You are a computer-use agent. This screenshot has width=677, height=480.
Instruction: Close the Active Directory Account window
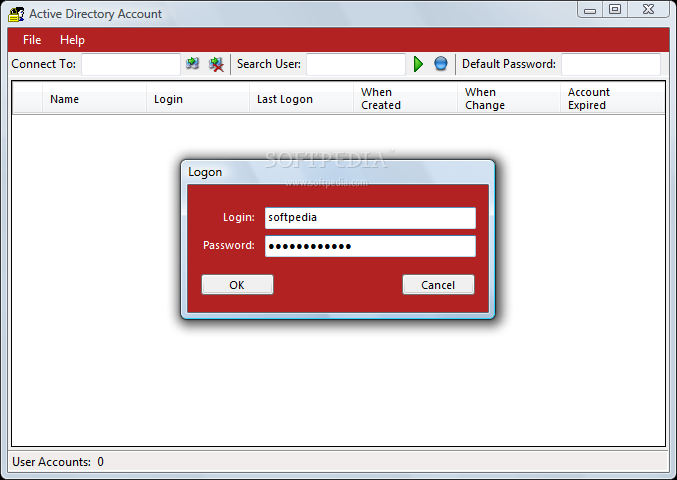pyautogui.click(x=649, y=9)
